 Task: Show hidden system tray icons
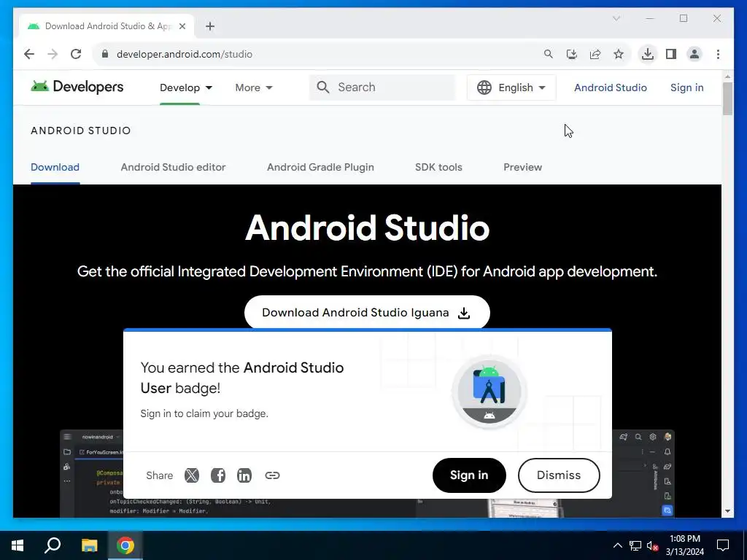click(x=617, y=545)
